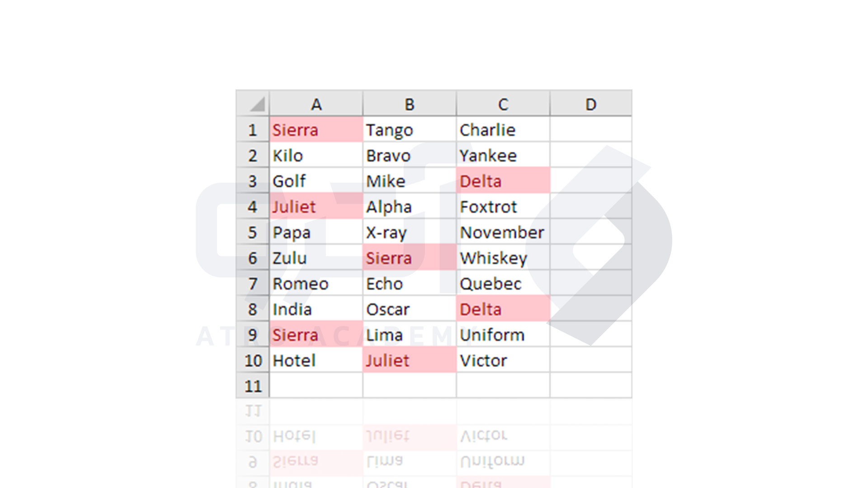868x488 pixels.
Task: Click highlighted cell C3 containing Delta
Action: click(503, 181)
